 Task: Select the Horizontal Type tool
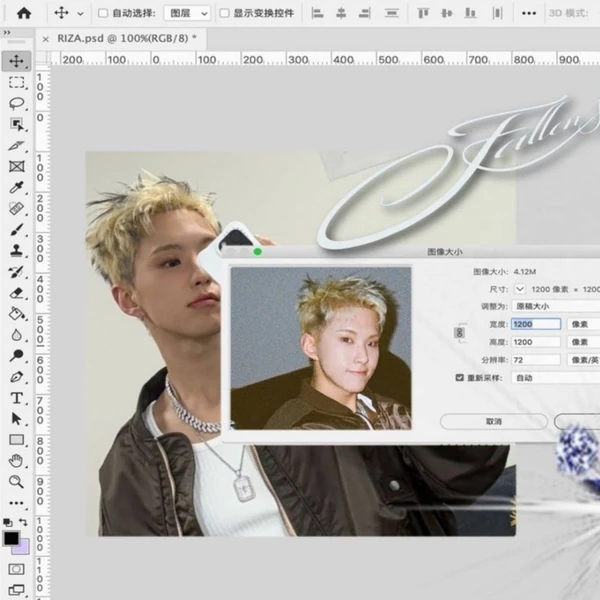[x=17, y=397]
